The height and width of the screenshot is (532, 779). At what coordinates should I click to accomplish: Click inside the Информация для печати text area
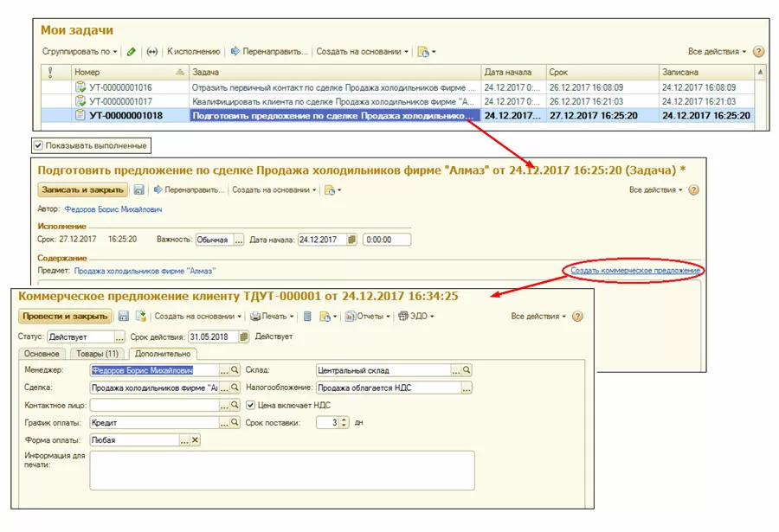[281, 470]
